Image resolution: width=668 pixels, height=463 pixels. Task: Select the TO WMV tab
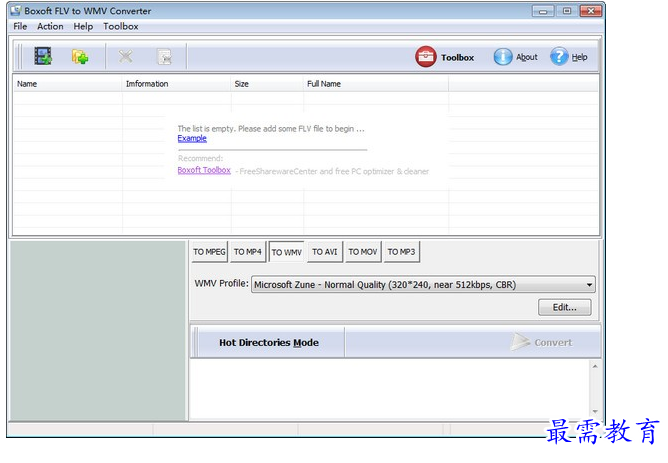287,252
